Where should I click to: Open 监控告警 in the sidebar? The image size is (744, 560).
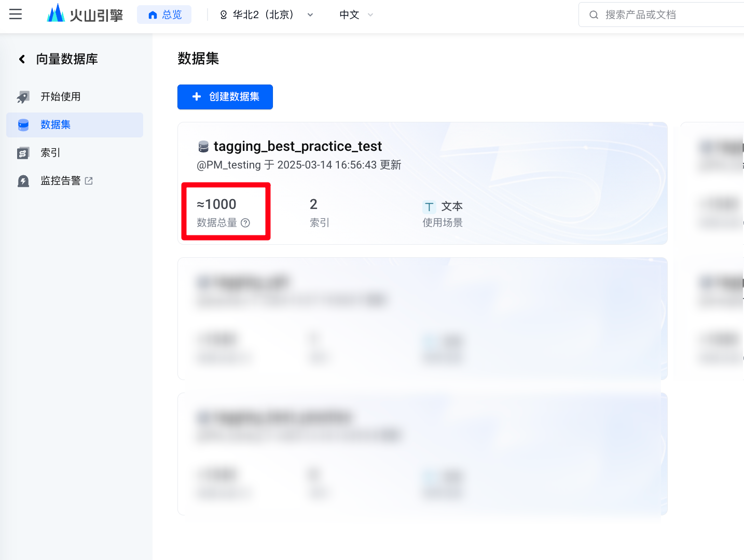tap(75, 181)
